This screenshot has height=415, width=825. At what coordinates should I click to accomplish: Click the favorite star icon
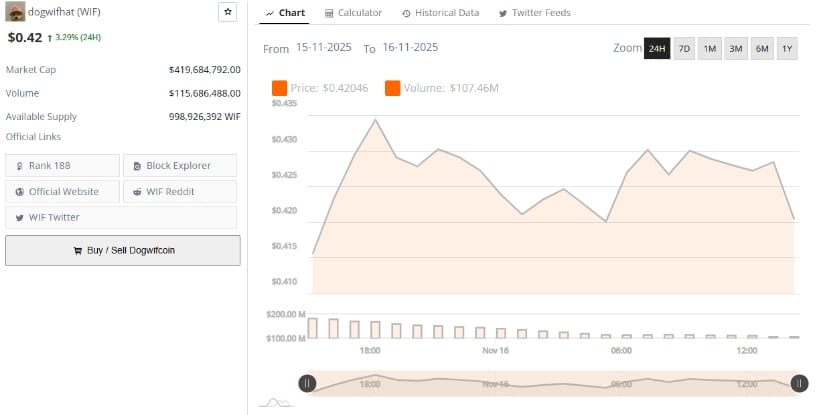coord(227,12)
